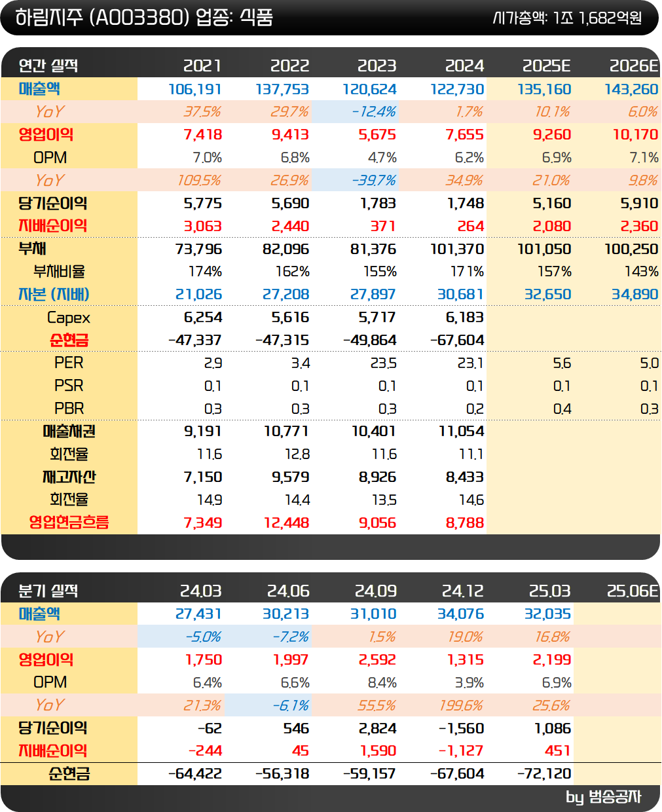
Task: Click the receivables value '11,054'
Action: click(x=462, y=432)
